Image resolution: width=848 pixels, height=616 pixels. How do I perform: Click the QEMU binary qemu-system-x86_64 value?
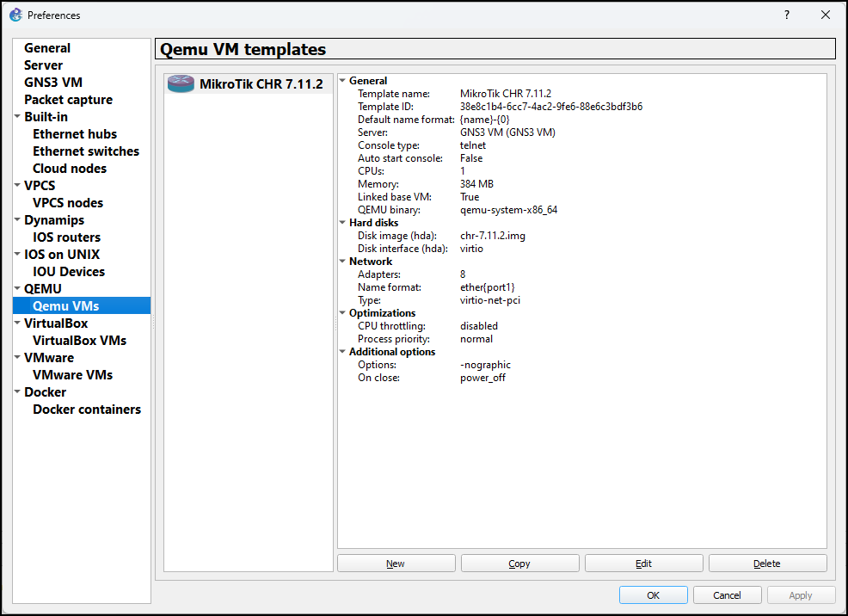pyautogui.click(x=508, y=210)
